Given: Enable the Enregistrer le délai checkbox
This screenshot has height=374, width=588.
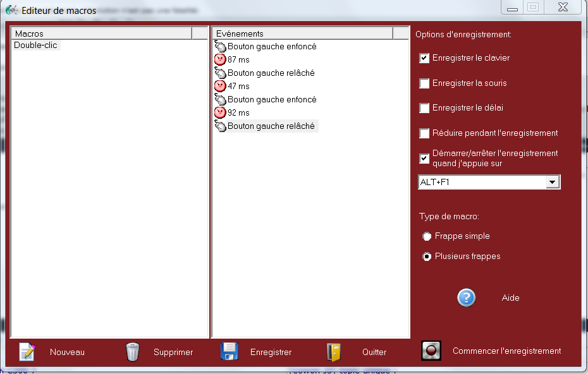Looking at the screenshot, I should tap(424, 108).
